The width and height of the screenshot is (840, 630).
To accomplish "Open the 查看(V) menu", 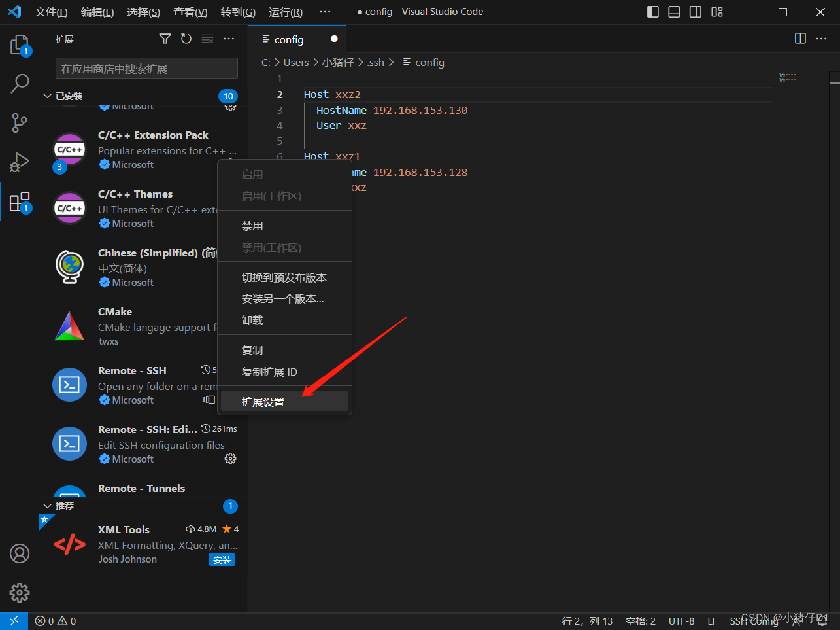I will (x=190, y=12).
